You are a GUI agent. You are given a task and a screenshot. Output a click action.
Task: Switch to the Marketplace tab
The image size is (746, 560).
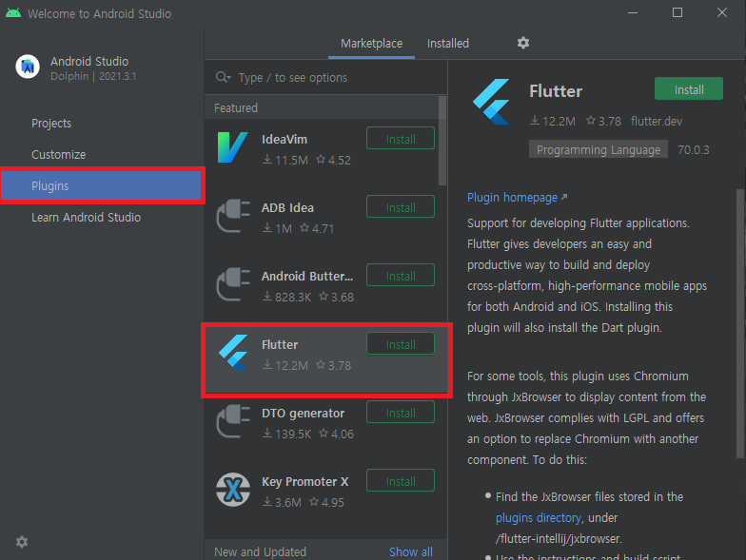pyautogui.click(x=371, y=44)
